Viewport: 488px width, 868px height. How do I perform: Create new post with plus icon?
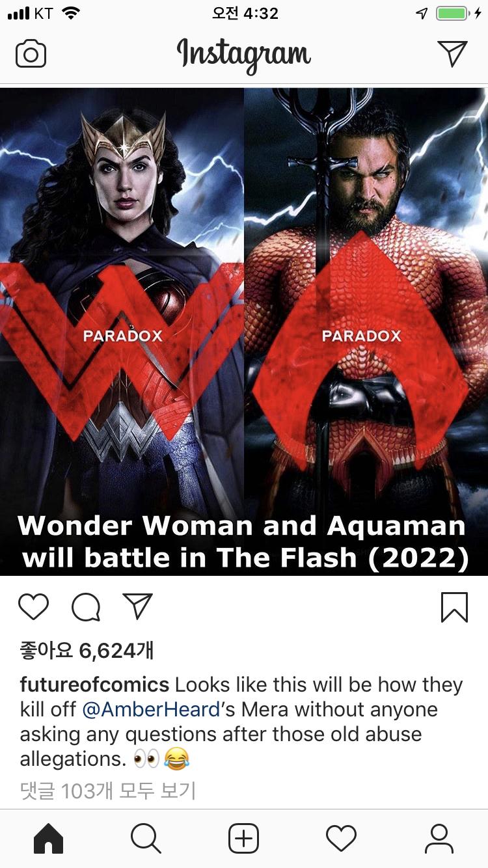(x=244, y=838)
